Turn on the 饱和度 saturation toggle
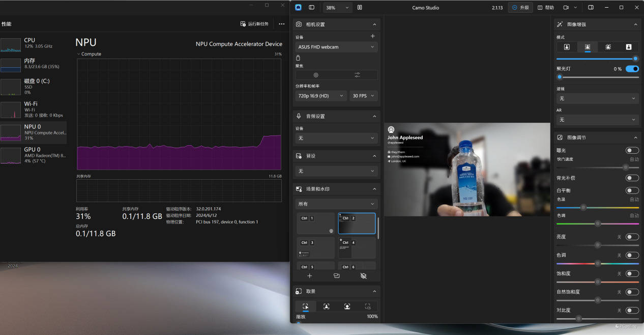 tap(632, 273)
